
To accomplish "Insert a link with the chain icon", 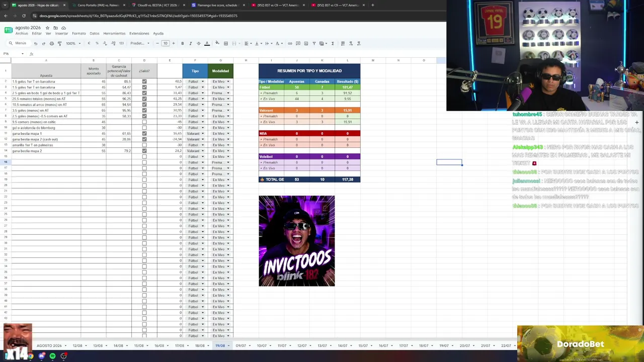I will point(290,43).
